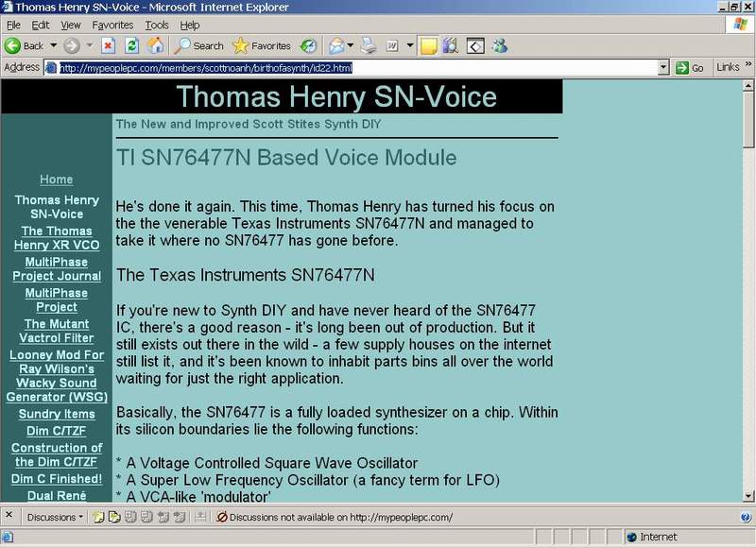Open the Tools menu
Viewport: 756px width, 548px height.
tap(157, 25)
